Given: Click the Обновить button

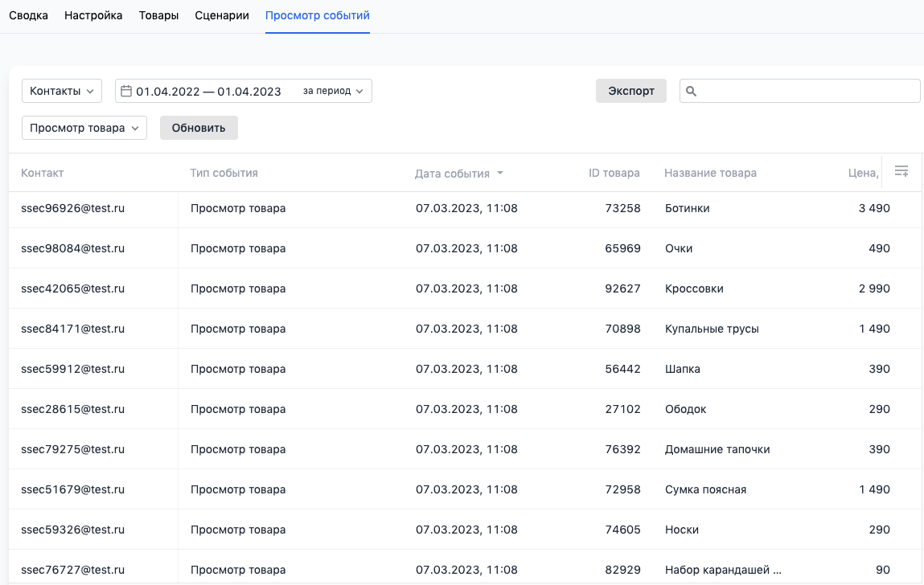Looking at the screenshot, I should click(x=199, y=128).
